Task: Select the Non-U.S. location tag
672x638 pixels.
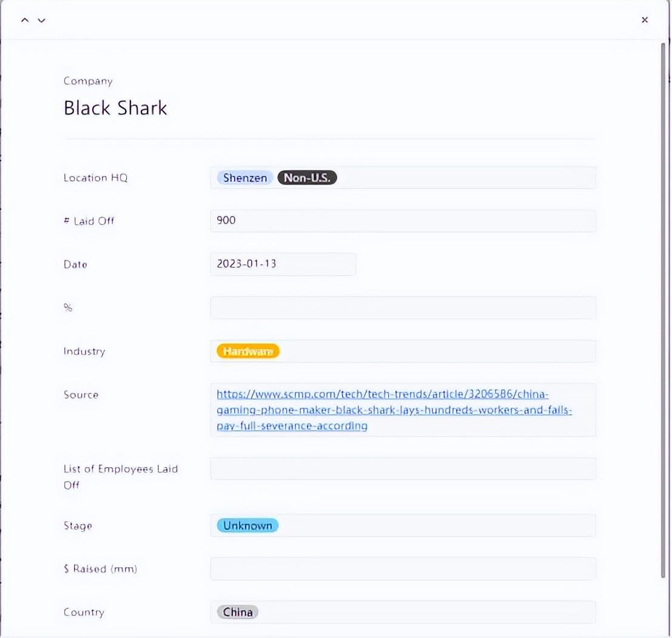Action: (x=307, y=178)
